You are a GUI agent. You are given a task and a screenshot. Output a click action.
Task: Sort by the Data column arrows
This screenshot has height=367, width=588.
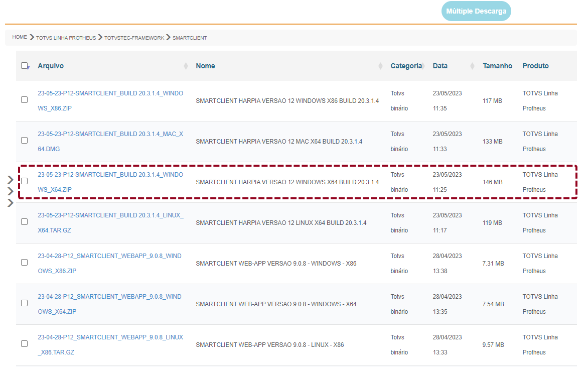click(472, 66)
